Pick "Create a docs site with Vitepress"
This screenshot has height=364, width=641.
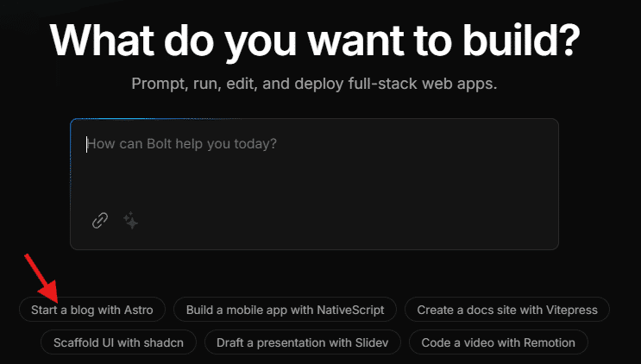(507, 309)
